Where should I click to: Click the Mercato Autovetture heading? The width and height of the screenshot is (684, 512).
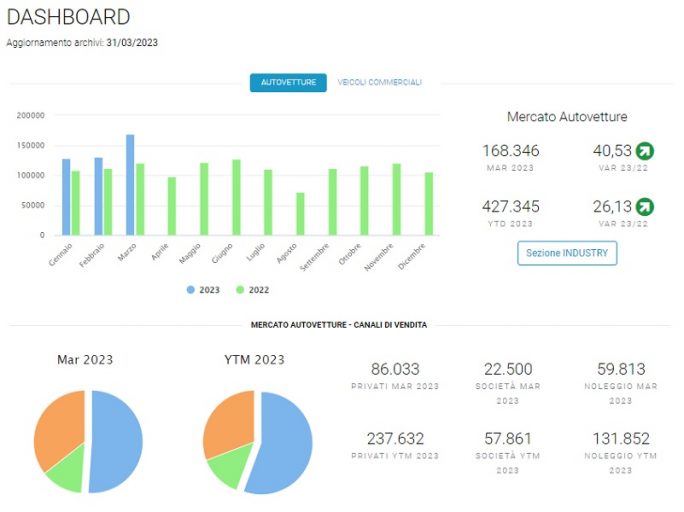[567, 117]
